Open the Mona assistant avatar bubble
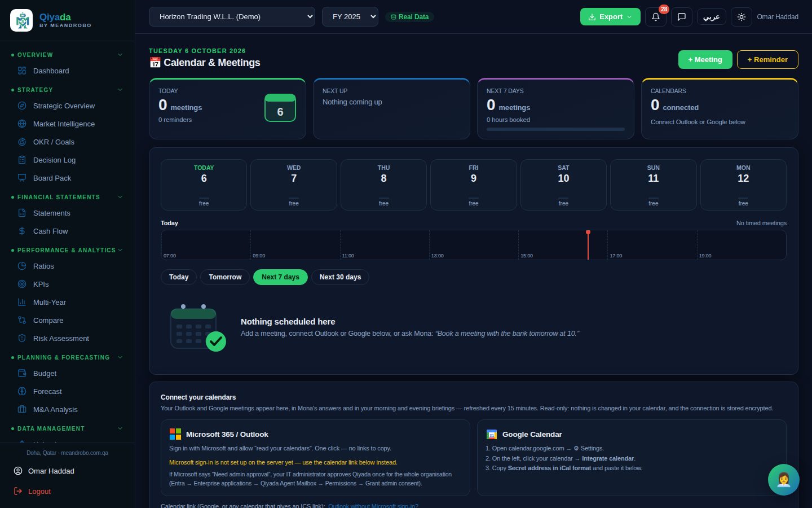Viewport: 812px width, 508px height. pos(783,480)
